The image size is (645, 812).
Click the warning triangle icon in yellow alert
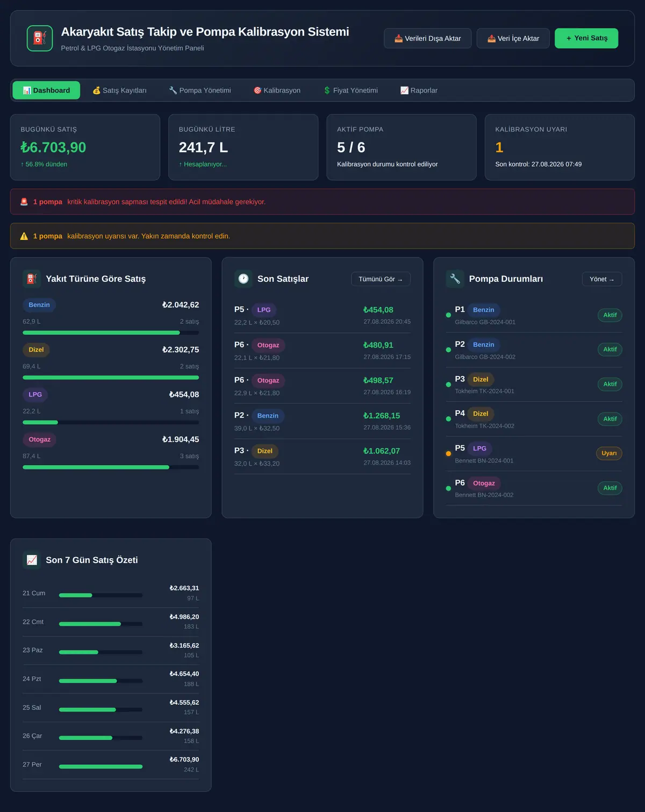coord(24,236)
